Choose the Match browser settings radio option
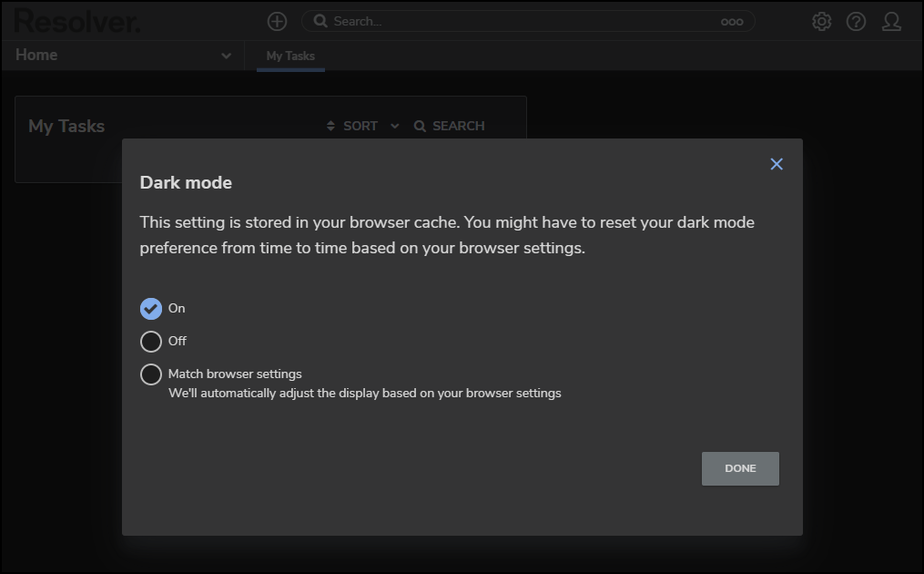 (151, 374)
